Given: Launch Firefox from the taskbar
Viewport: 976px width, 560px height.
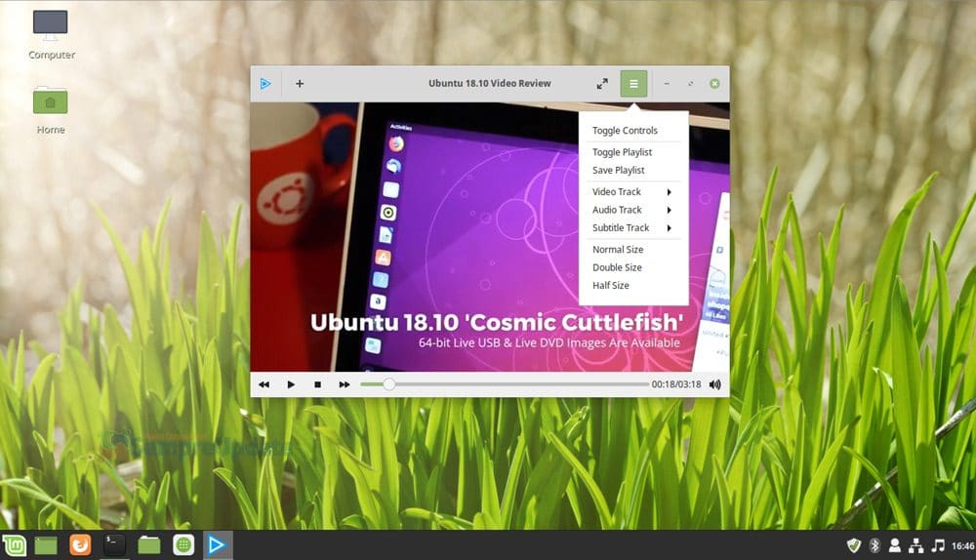Looking at the screenshot, I should [x=80, y=545].
